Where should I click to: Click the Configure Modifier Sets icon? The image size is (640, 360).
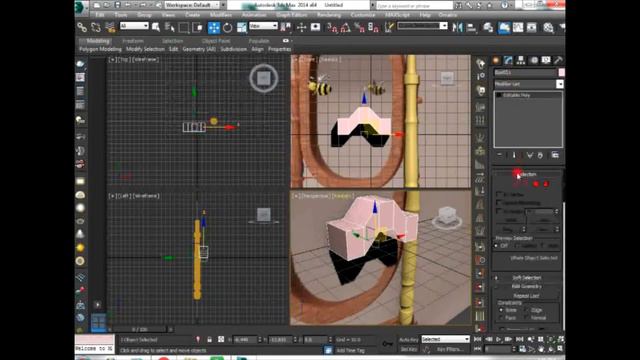pyautogui.click(x=555, y=155)
